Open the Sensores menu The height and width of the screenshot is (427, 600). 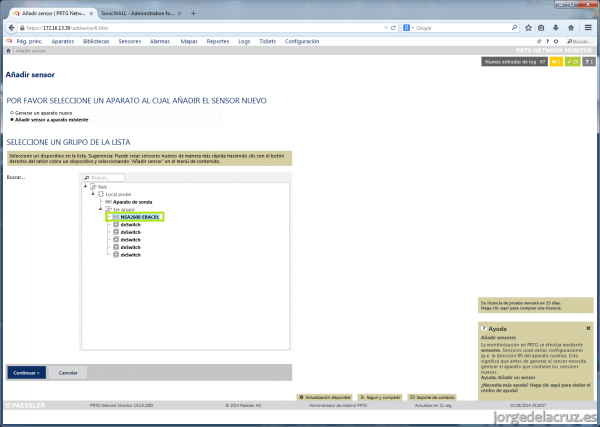(x=130, y=41)
